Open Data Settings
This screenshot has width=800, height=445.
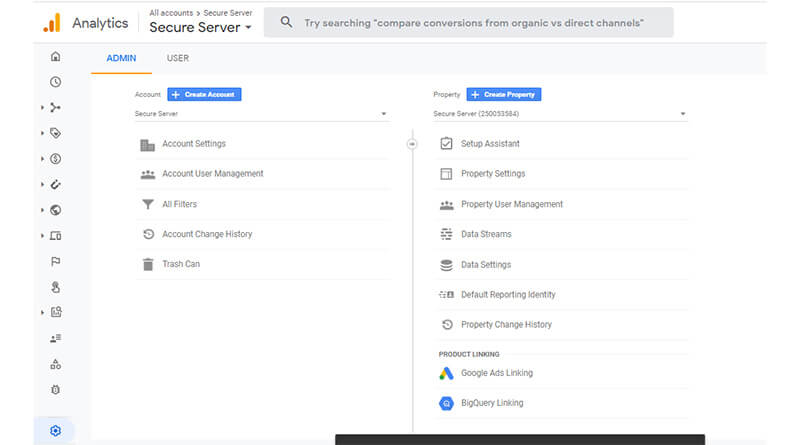[486, 265]
